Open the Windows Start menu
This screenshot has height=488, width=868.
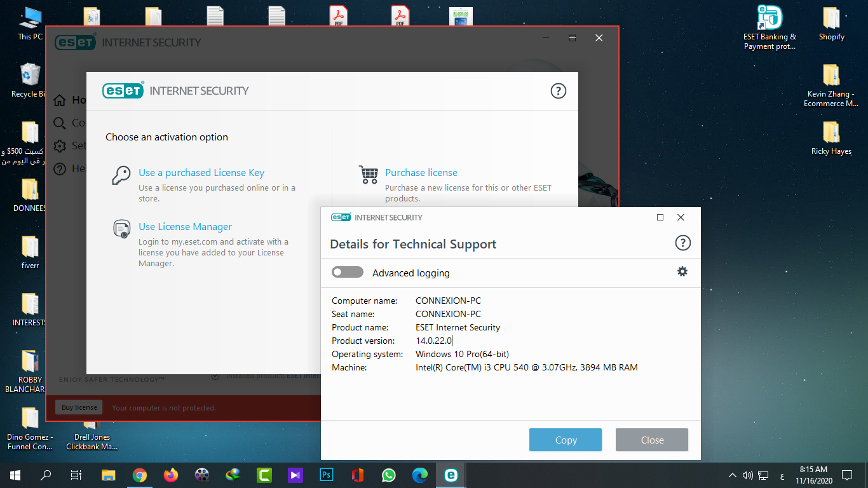point(15,475)
